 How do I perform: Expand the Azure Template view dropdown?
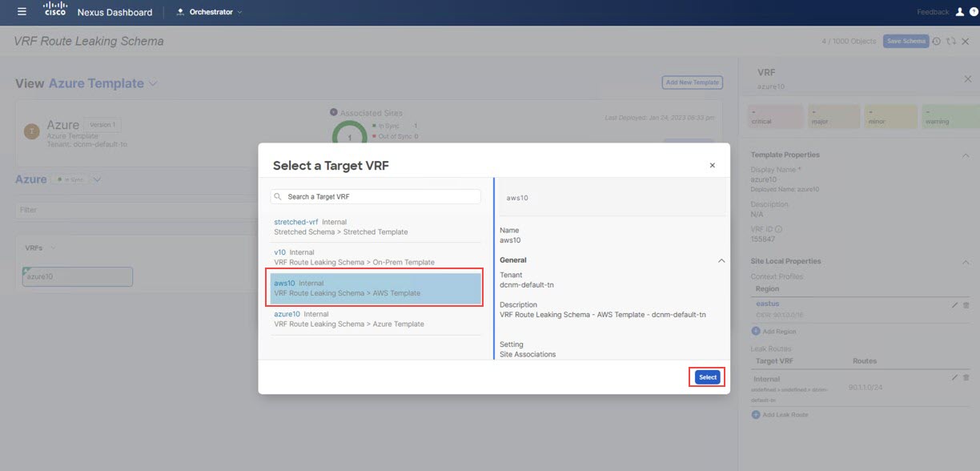click(x=153, y=83)
